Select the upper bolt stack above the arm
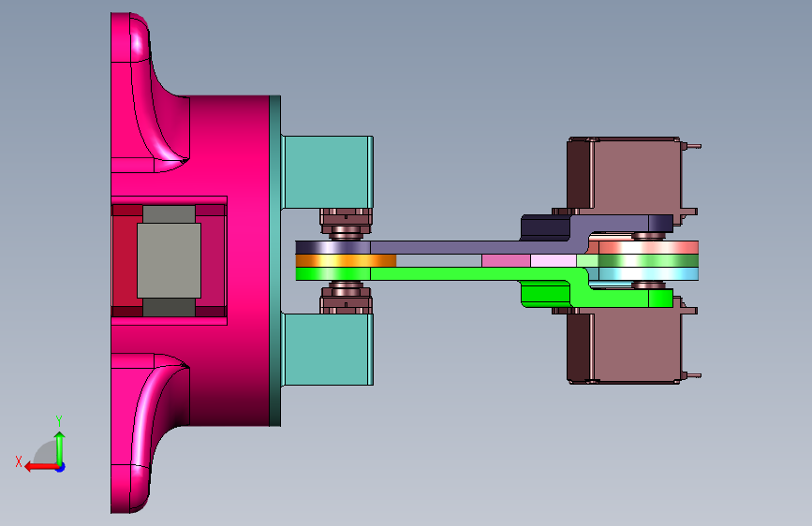This screenshot has height=526, width=812. [346, 225]
